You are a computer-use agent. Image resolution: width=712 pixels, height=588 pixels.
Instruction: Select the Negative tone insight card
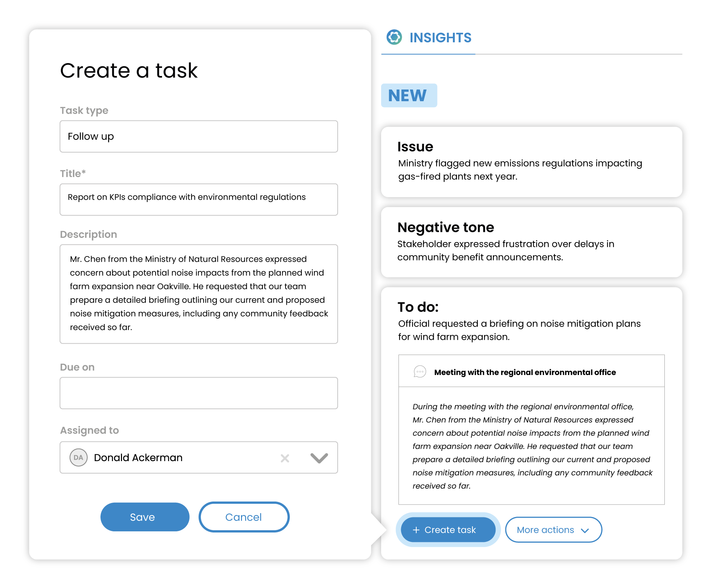point(531,242)
